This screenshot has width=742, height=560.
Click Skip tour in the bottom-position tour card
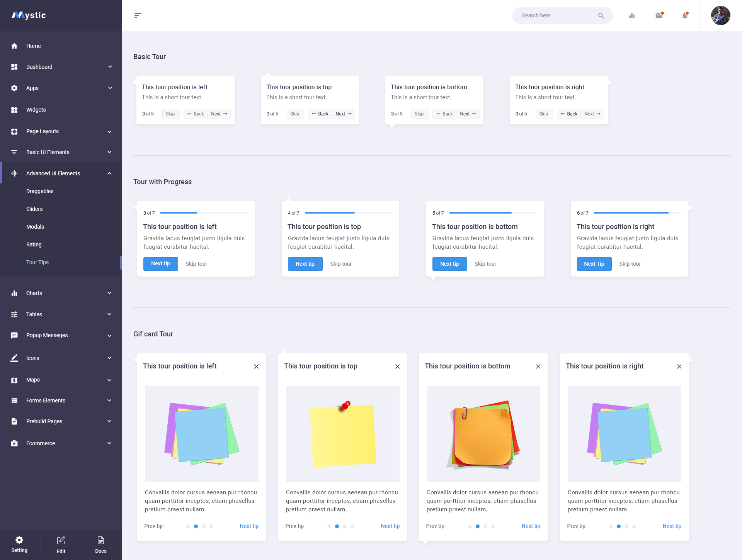coord(485,264)
